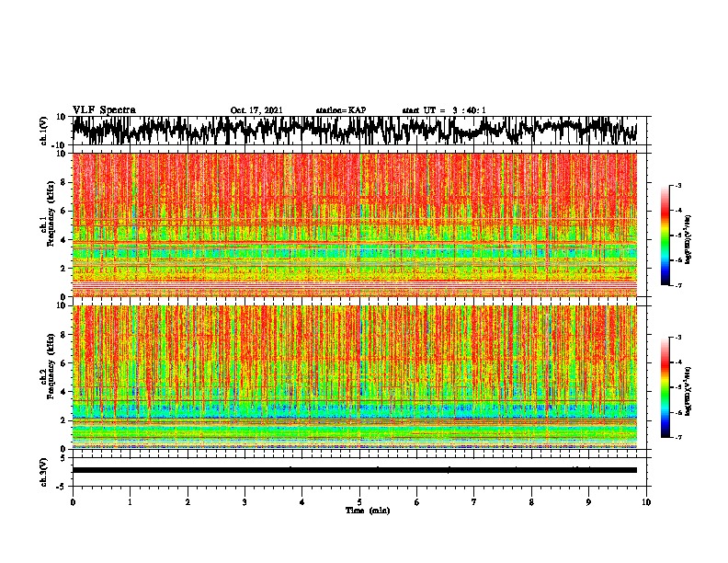Click the log(PSD) label beside ch.1 colorbar
Viewport: 728px width, 563px height.
[x=688, y=239]
